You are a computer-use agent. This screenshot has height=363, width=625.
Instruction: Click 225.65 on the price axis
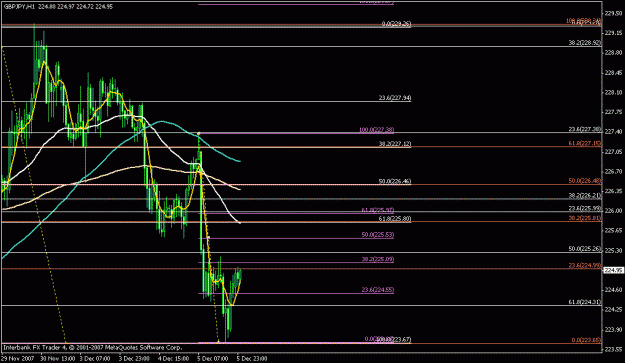613,230
